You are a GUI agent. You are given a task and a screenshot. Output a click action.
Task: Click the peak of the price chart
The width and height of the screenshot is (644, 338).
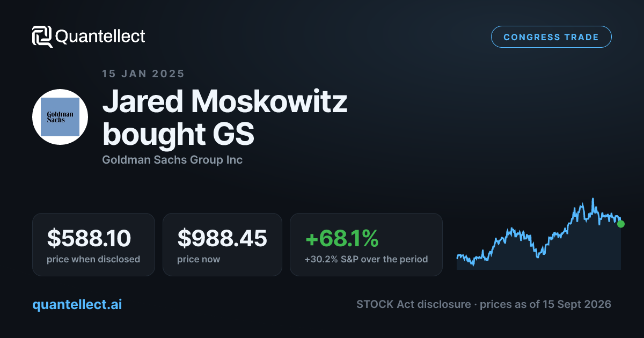pyautogui.click(x=593, y=199)
